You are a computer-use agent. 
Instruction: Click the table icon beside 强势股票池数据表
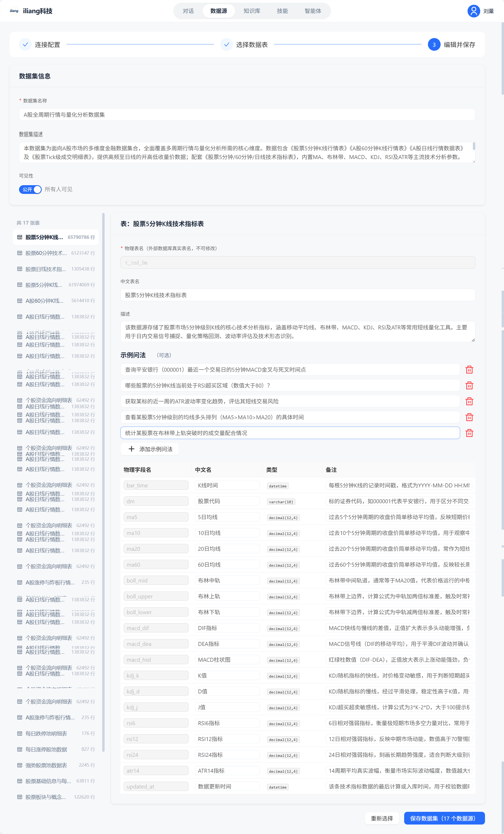click(20, 765)
